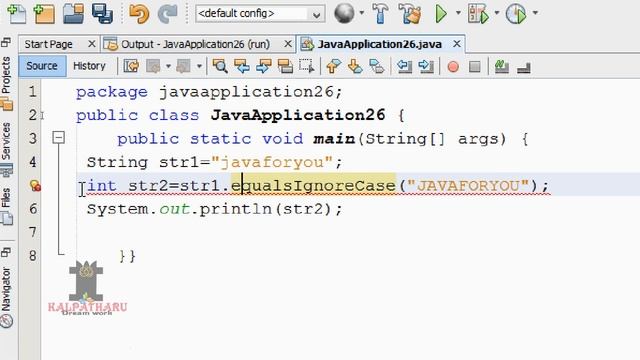Open the Services side panel
The image size is (640, 360).
[x=7, y=149]
